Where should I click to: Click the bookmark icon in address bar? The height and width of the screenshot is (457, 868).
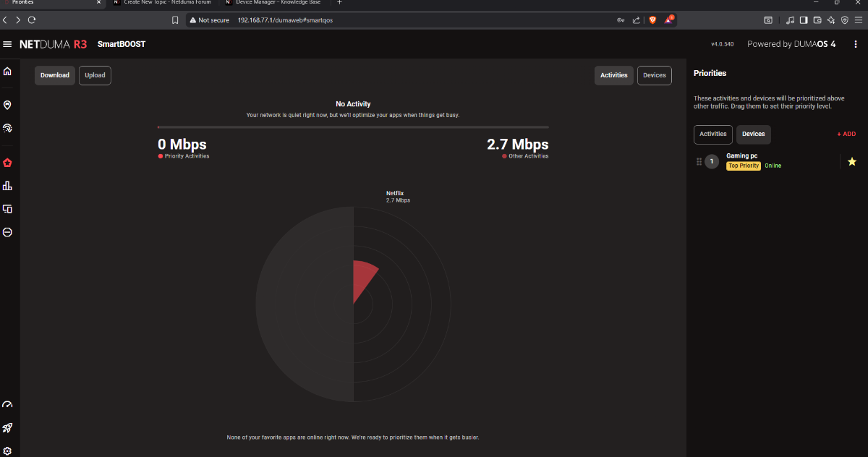(x=175, y=20)
